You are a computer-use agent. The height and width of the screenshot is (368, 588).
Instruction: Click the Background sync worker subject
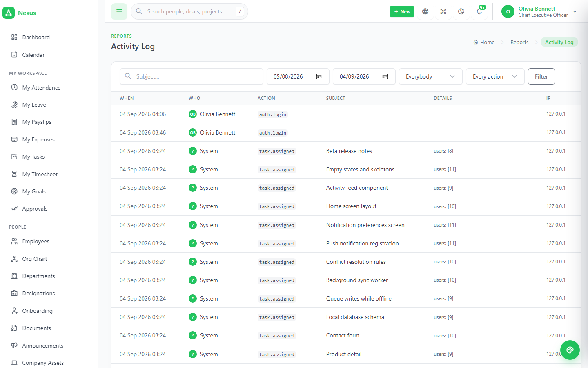(x=357, y=280)
